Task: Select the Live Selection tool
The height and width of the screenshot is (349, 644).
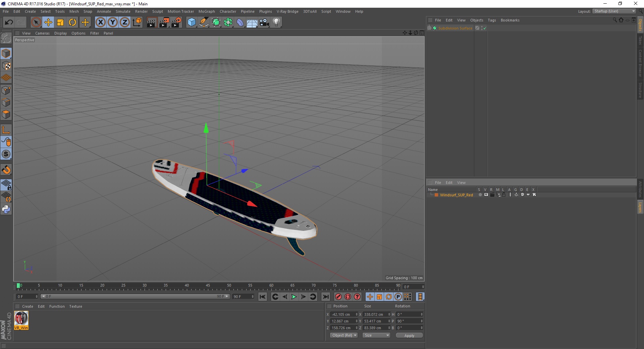Action: [36, 22]
